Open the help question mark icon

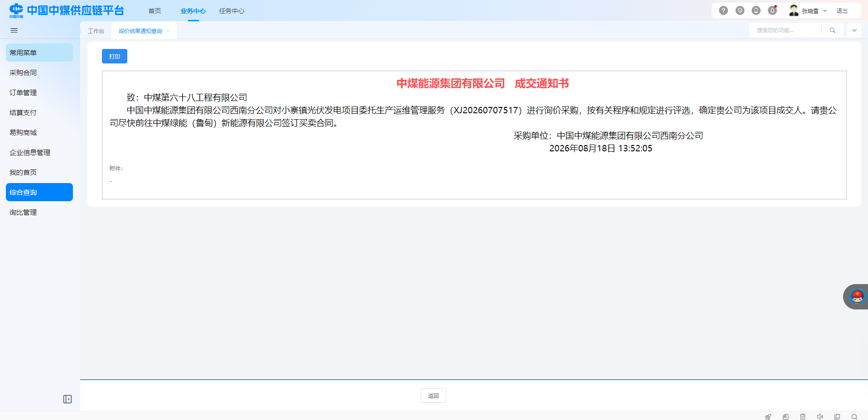(x=723, y=10)
